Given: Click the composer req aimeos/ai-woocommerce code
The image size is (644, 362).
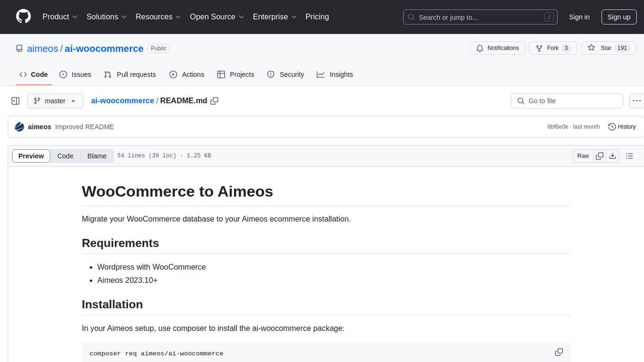Looking at the screenshot, I should [x=156, y=353].
